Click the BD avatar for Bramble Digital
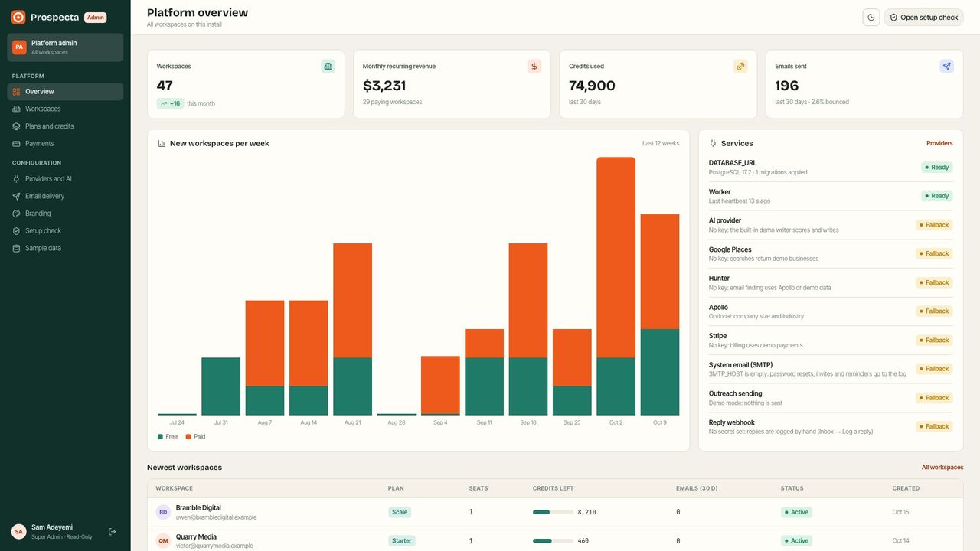 pyautogui.click(x=163, y=512)
